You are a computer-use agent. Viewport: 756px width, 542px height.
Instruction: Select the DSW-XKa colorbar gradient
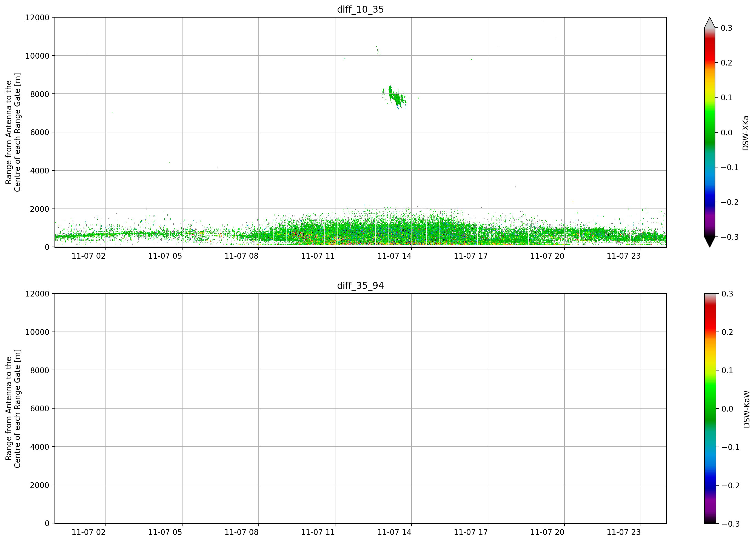pyautogui.click(x=710, y=132)
